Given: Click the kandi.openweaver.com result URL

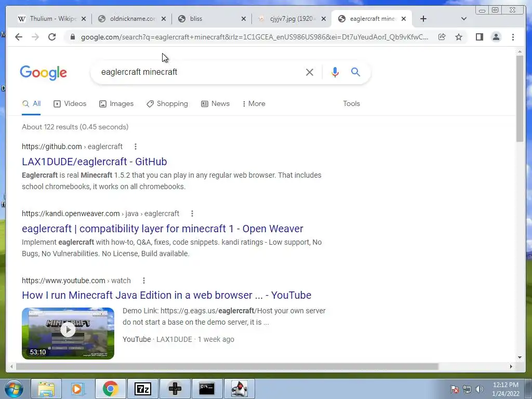Looking at the screenshot, I should coord(100,214).
